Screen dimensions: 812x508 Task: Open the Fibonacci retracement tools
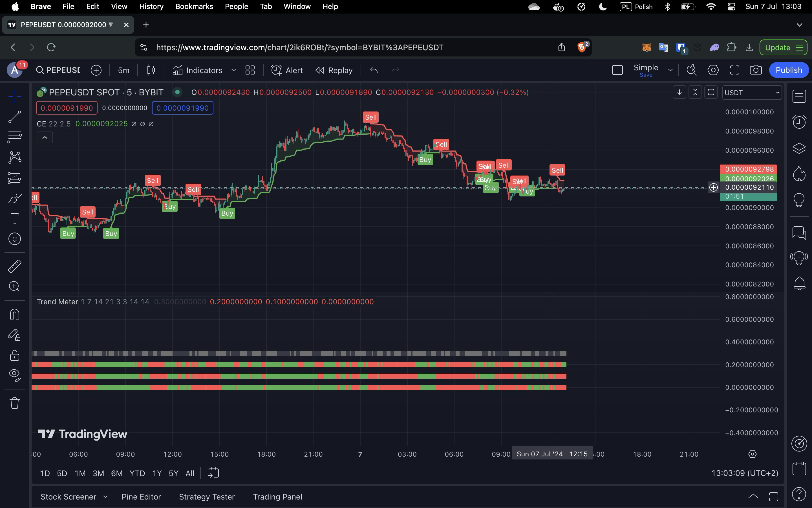tap(14, 137)
